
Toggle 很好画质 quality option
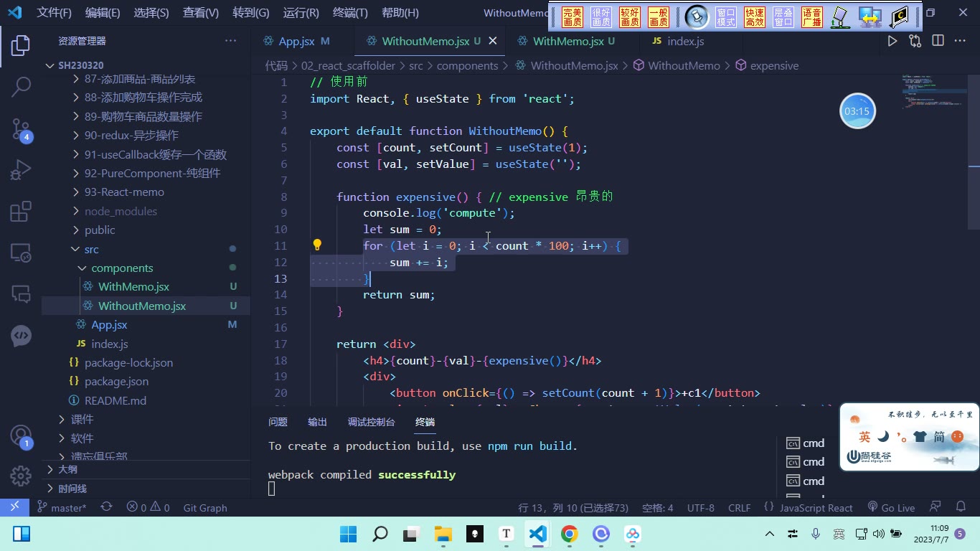(601, 17)
